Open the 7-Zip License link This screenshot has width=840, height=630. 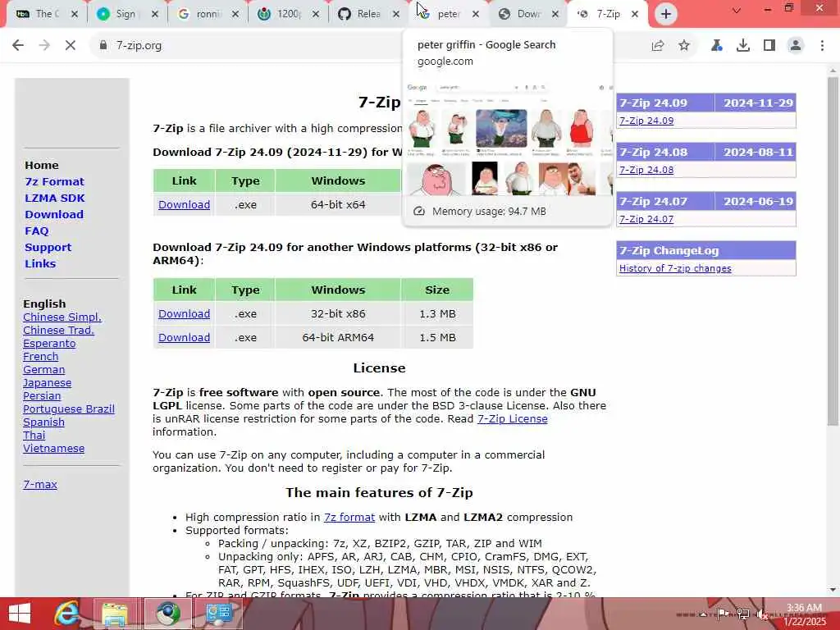[x=512, y=419]
